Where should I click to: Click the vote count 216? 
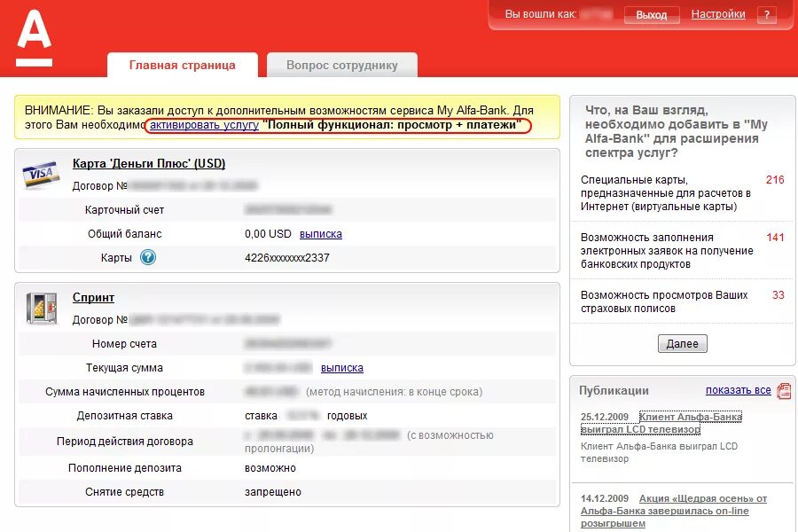click(x=775, y=180)
